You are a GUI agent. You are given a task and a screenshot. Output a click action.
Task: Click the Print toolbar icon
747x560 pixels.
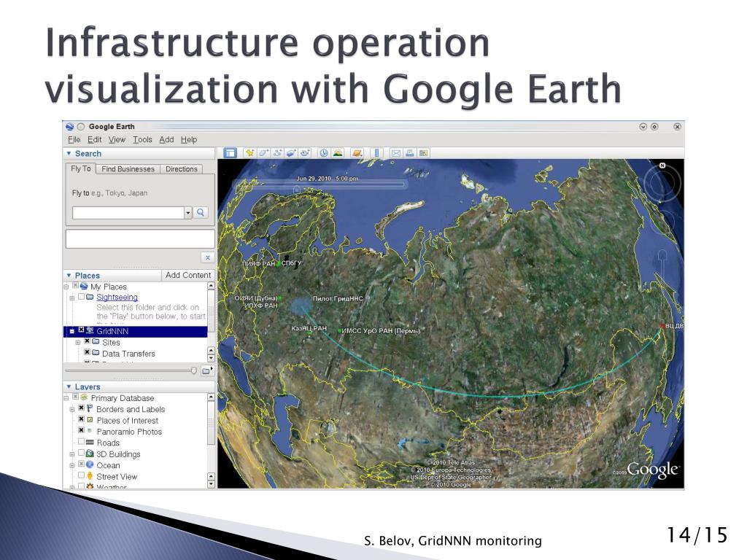click(410, 153)
